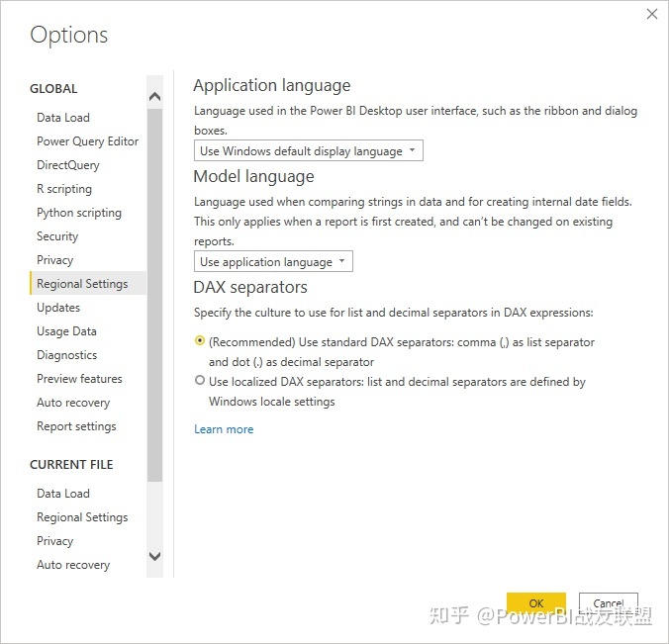The width and height of the screenshot is (669, 644).
Task: Open Global Data Load settings
Action: tap(63, 118)
